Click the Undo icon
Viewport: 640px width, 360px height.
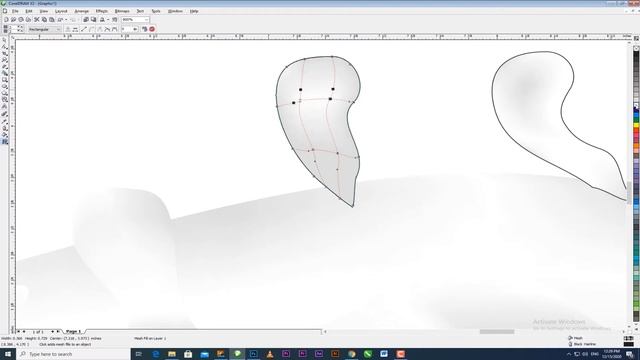click(60, 20)
